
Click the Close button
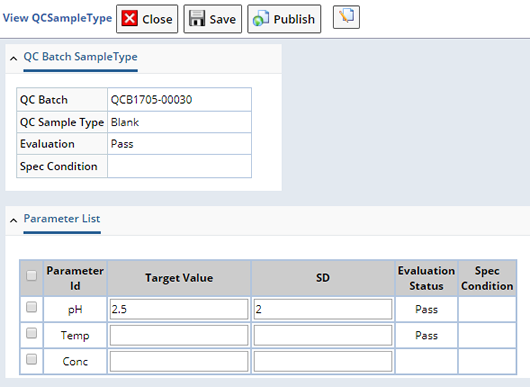147,19
